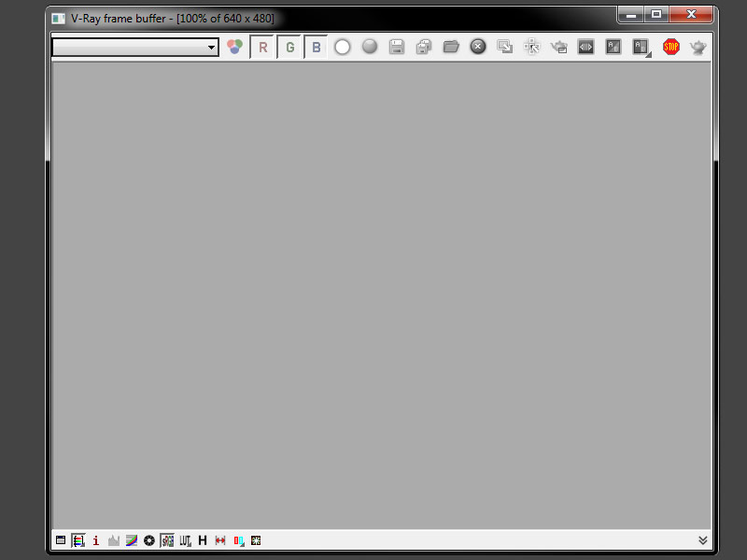This screenshot has height=560, width=747.
Task: Open stereo red/cyan options icon
Action: [239, 541]
